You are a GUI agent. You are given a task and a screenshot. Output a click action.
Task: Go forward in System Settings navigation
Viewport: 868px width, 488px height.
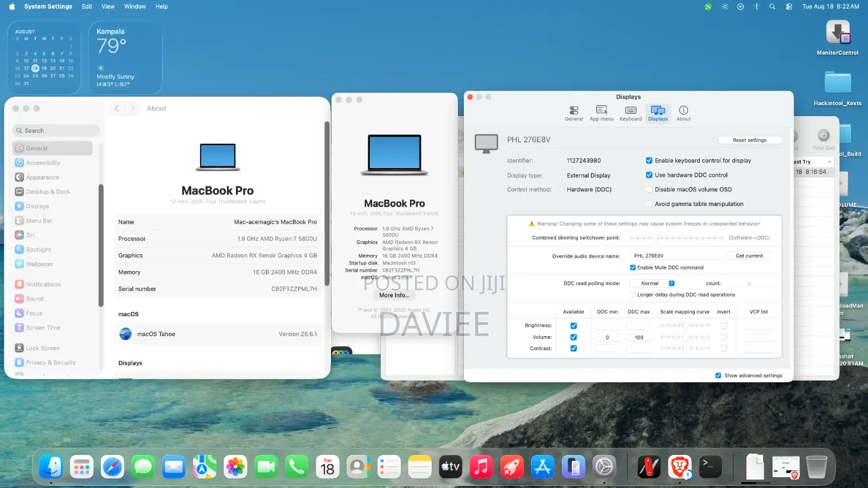coord(132,108)
